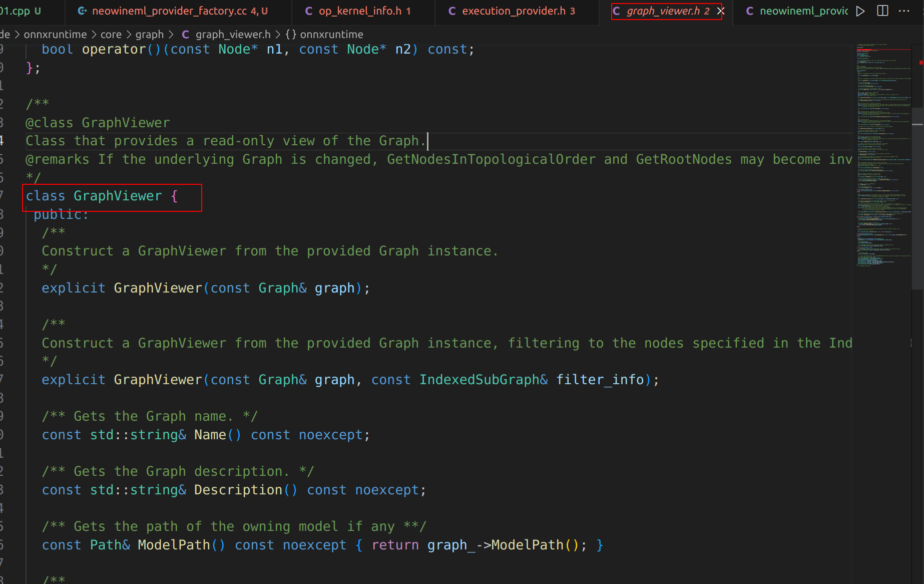Image resolution: width=924 pixels, height=584 pixels.
Task: Click the Path& return type
Action: pyautogui.click(x=110, y=545)
